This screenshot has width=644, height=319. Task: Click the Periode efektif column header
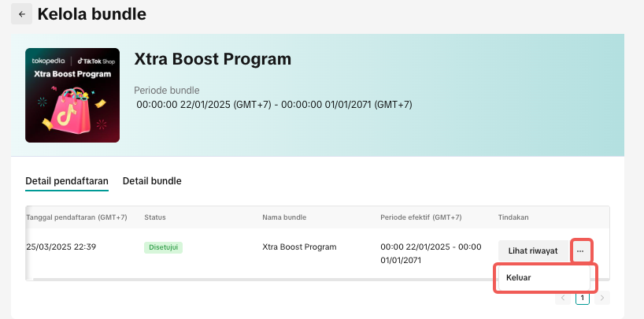(420, 217)
